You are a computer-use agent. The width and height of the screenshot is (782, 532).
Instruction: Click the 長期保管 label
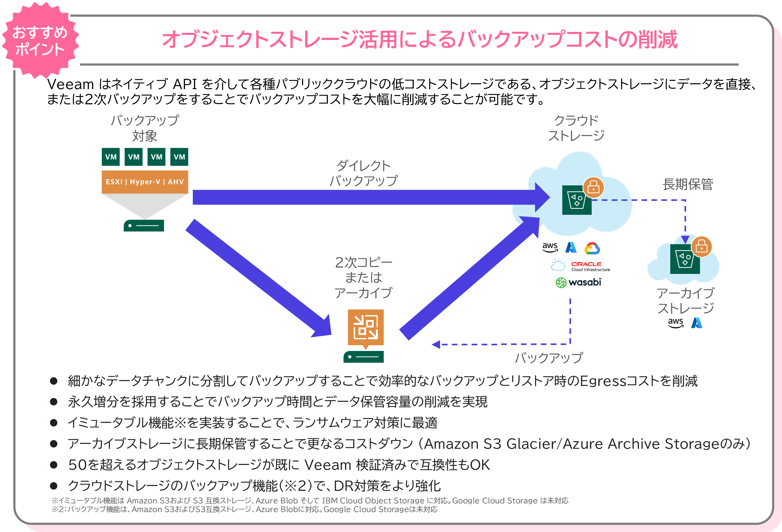[687, 184]
